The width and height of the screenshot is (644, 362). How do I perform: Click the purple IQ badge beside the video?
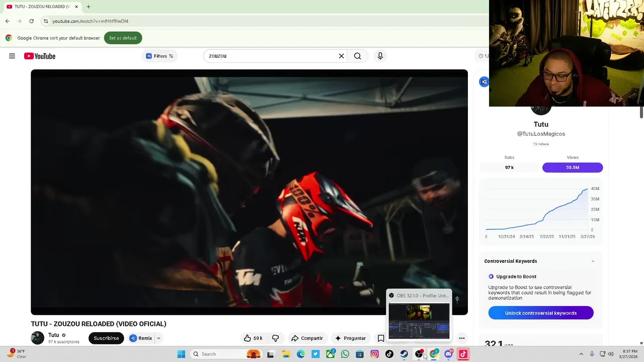(484, 82)
